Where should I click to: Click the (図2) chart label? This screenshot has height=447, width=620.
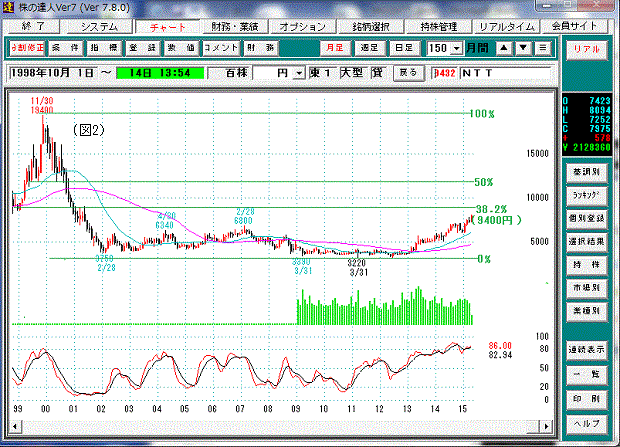point(89,130)
